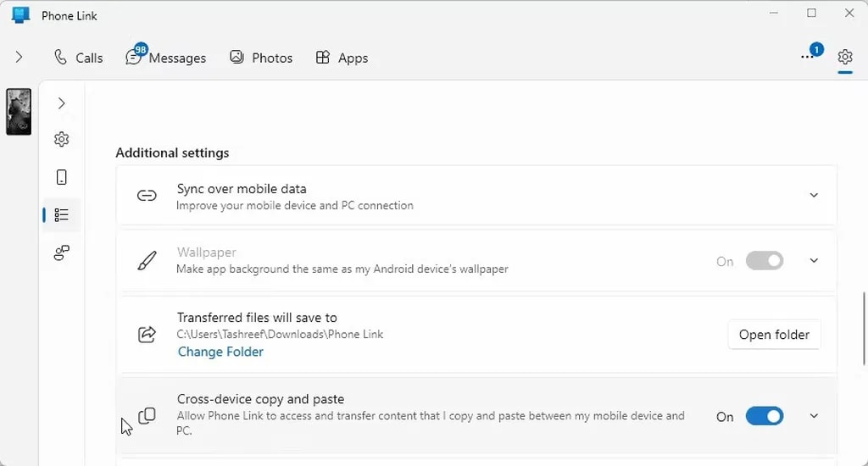Switch to the Messages tab
This screenshot has width=868, height=466.
(x=166, y=58)
